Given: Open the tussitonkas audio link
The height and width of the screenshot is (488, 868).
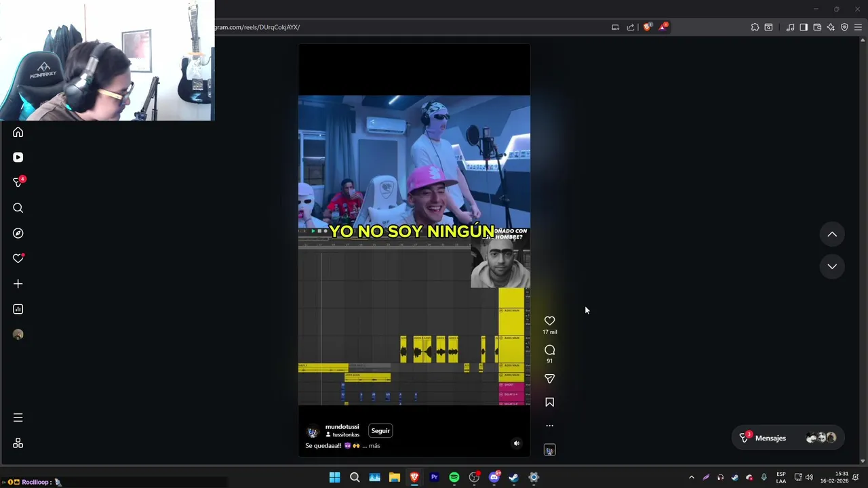Looking at the screenshot, I should point(342,435).
